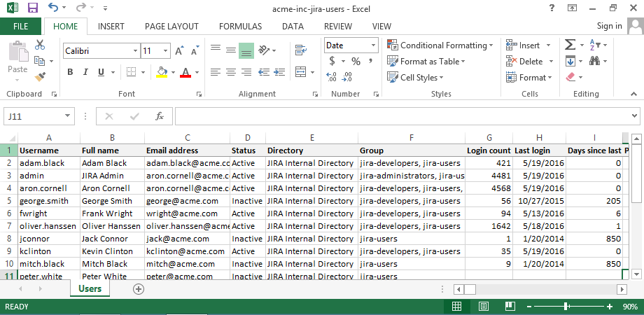Image resolution: width=644 pixels, height=315 pixels.
Task: Click in the formula bar input
Action: click(402, 116)
